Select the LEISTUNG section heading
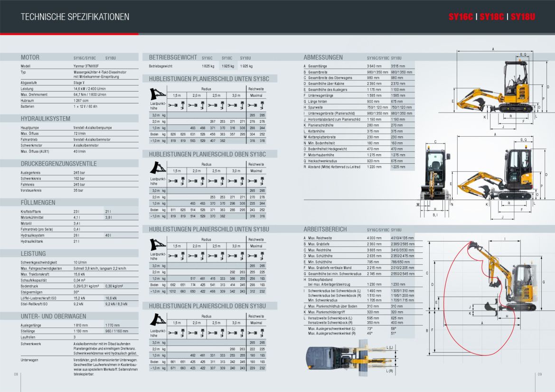555x392 pixels. pyautogui.click(x=33, y=254)
